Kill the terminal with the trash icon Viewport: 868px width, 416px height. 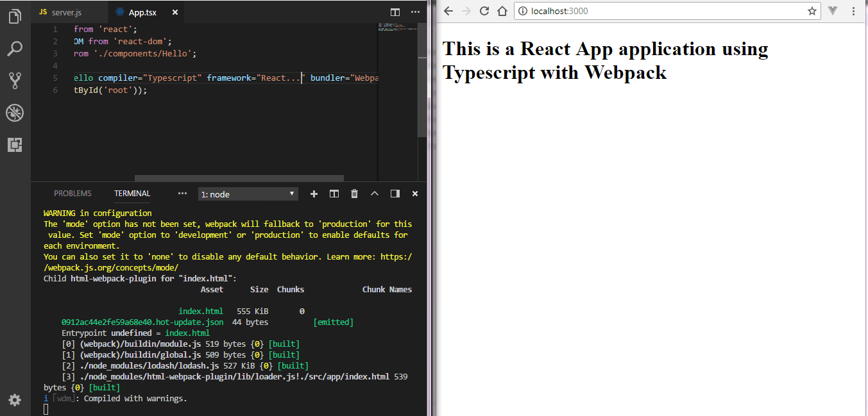(x=354, y=194)
